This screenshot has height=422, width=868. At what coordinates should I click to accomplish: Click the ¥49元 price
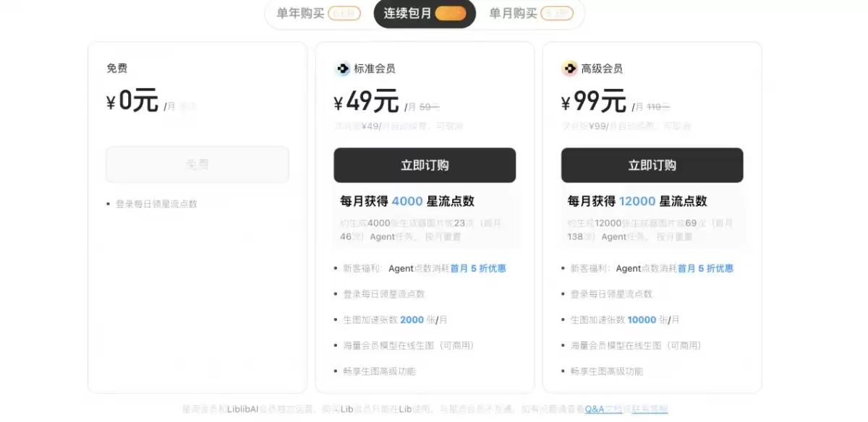click(367, 103)
